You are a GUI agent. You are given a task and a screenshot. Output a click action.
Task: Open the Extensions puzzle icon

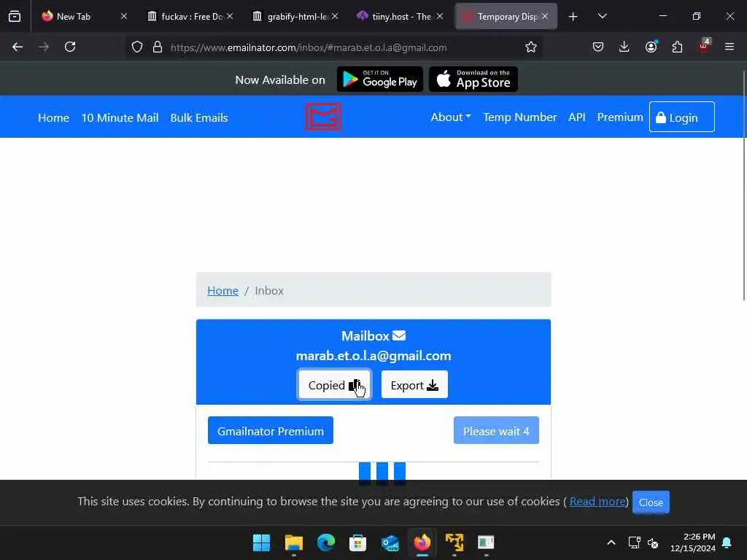point(677,47)
